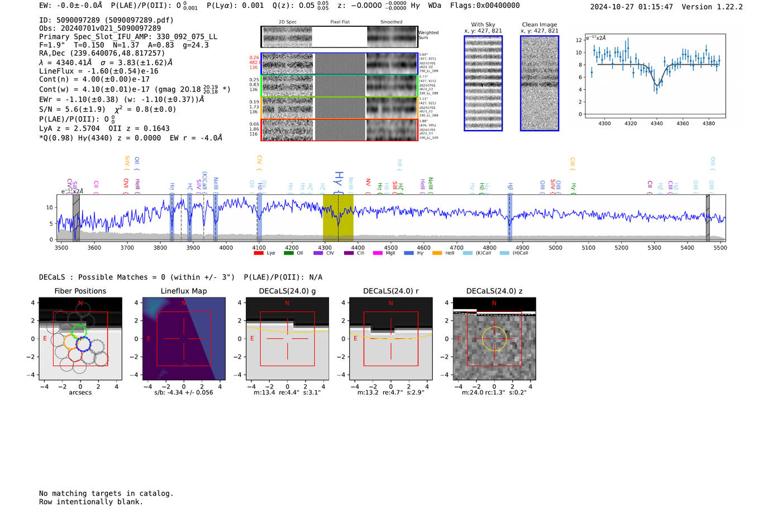Viewport: 782px width, 532px height.
Task: Click the DECaLS : Possible Matches = 0 line
Action: [x=137, y=277]
